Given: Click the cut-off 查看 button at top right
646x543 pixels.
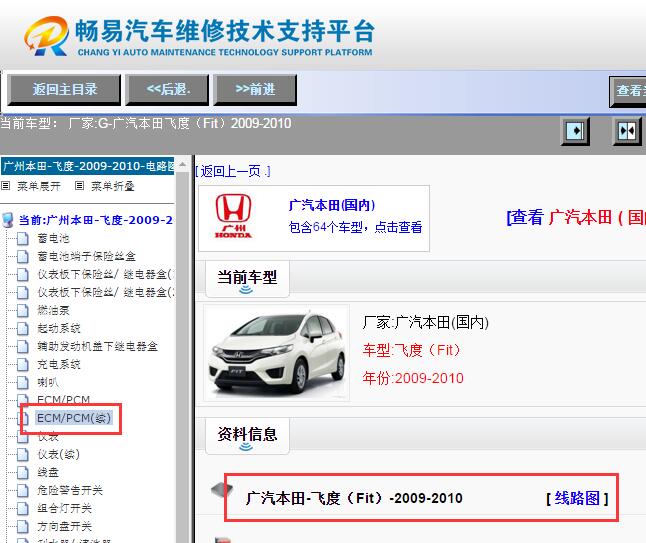Looking at the screenshot, I should tap(628, 91).
